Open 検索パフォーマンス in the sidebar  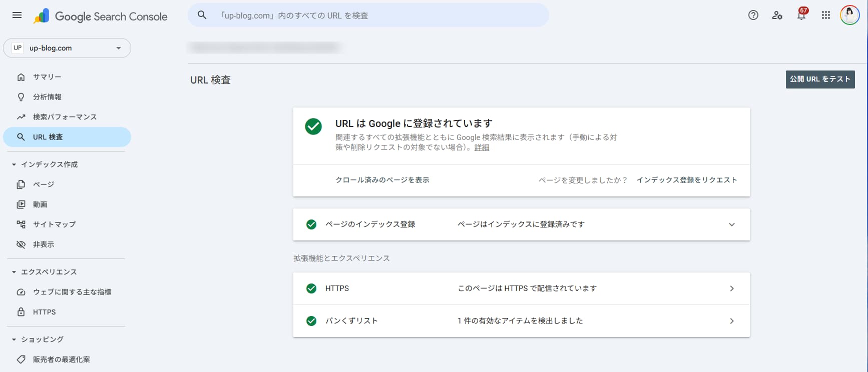pyautogui.click(x=67, y=117)
